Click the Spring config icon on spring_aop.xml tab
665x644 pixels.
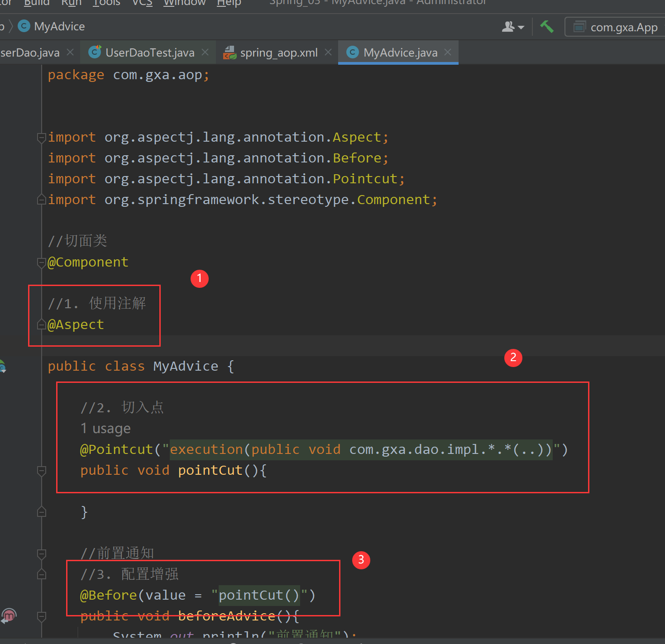230,52
